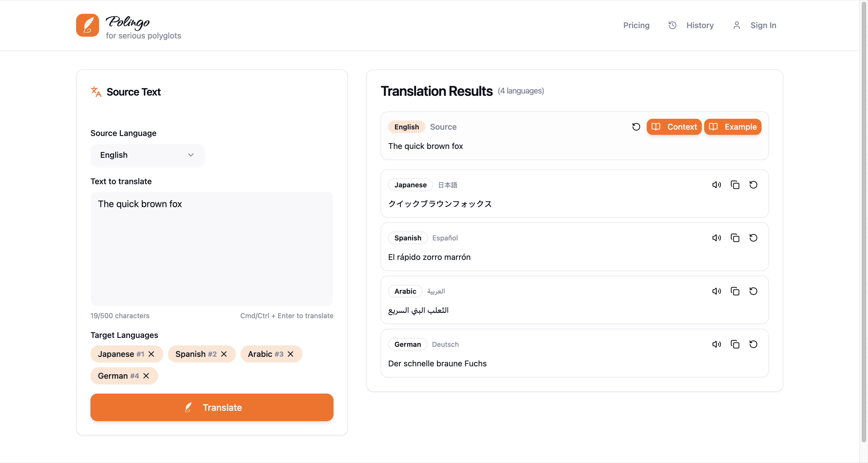868x463 pixels.
Task: Play audio for German translation
Action: point(716,344)
